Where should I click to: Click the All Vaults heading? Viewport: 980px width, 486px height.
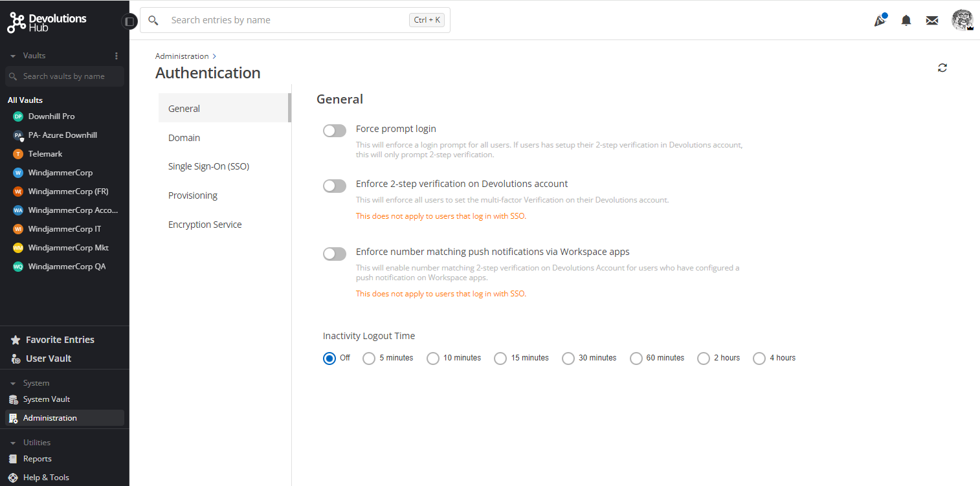click(x=25, y=100)
